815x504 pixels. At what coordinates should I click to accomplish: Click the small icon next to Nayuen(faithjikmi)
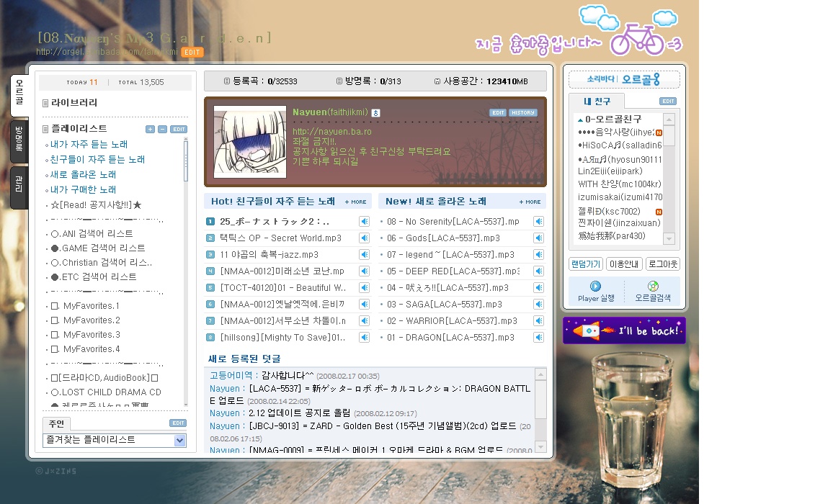tap(376, 113)
